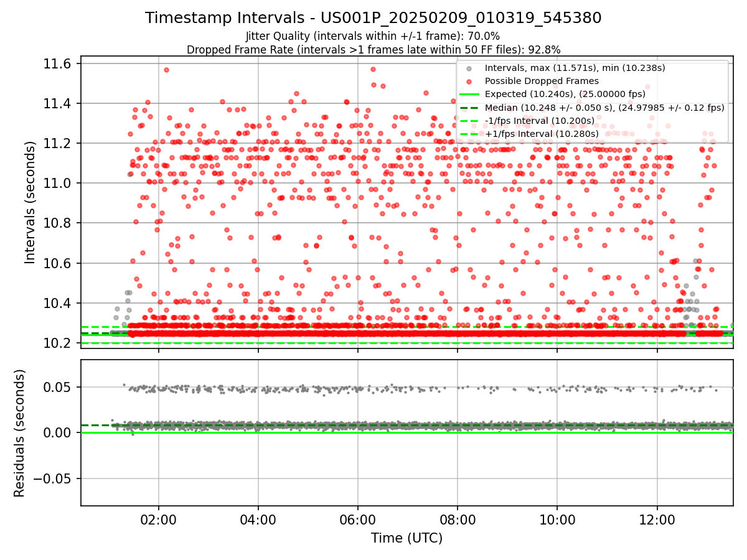
Task: Click the plot title 'Timestamp Intervals - US001P_20250209_010319_545380'
Action: point(374,18)
